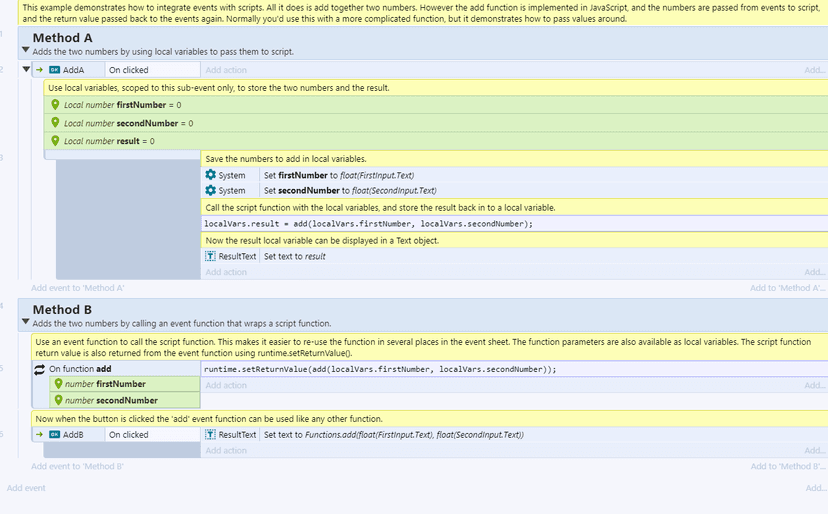Image resolution: width=828 pixels, height=514 pixels.
Task: Select Local number result = 0 row
Action: (x=436, y=141)
